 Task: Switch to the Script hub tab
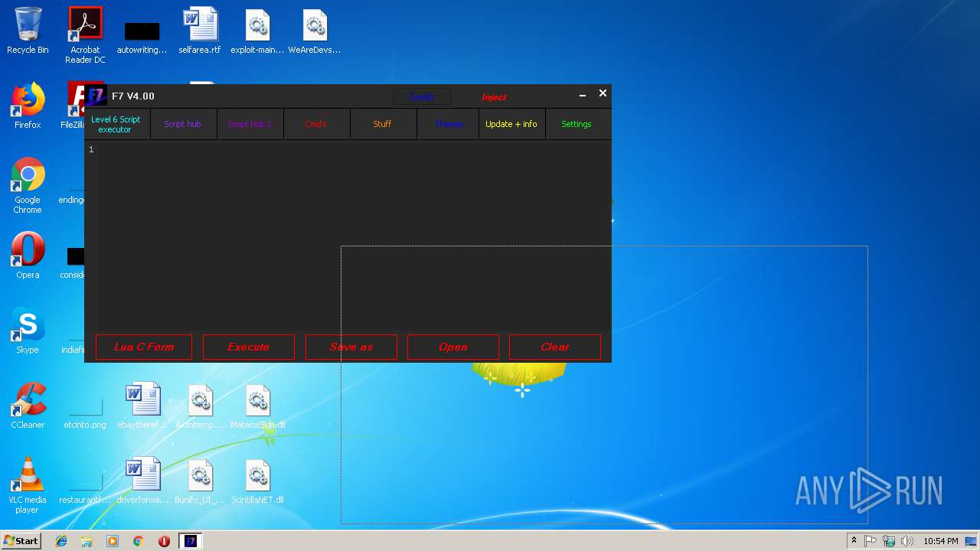(x=183, y=124)
